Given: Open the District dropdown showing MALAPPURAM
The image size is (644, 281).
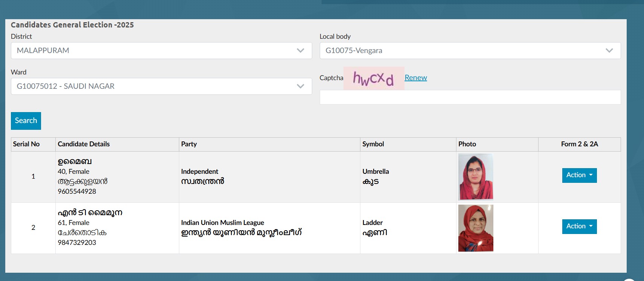Looking at the screenshot, I should [x=161, y=50].
